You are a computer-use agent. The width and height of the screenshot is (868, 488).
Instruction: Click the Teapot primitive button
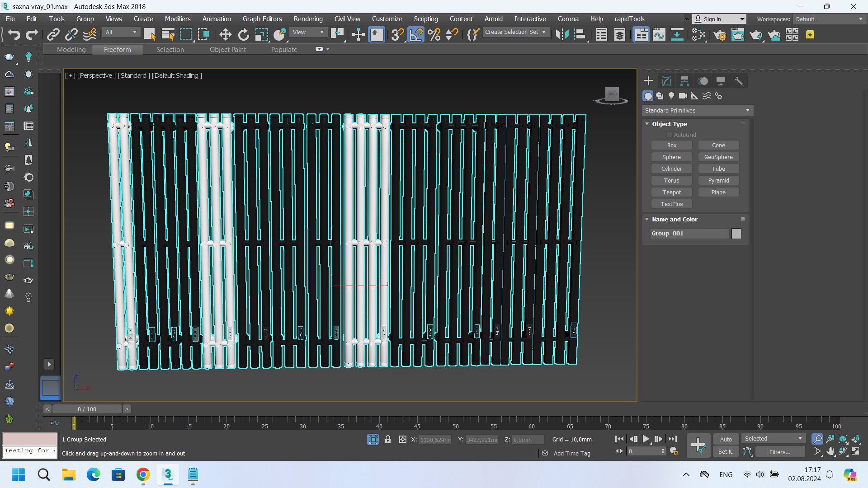point(672,192)
